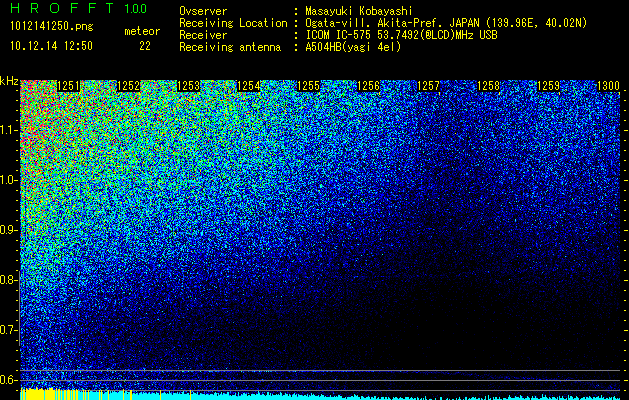Click the 0.7 frequency axis label
This screenshot has width=629, height=400.
click(x=9, y=330)
